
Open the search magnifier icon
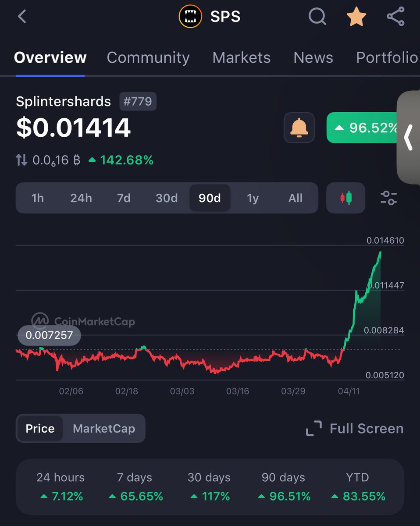tap(317, 17)
